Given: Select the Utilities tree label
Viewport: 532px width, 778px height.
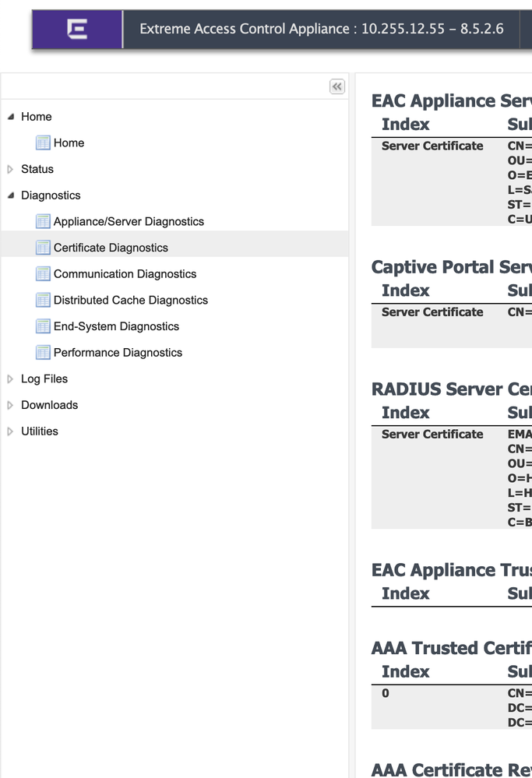Looking at the screenshot, I should click(x=39, y=431).
